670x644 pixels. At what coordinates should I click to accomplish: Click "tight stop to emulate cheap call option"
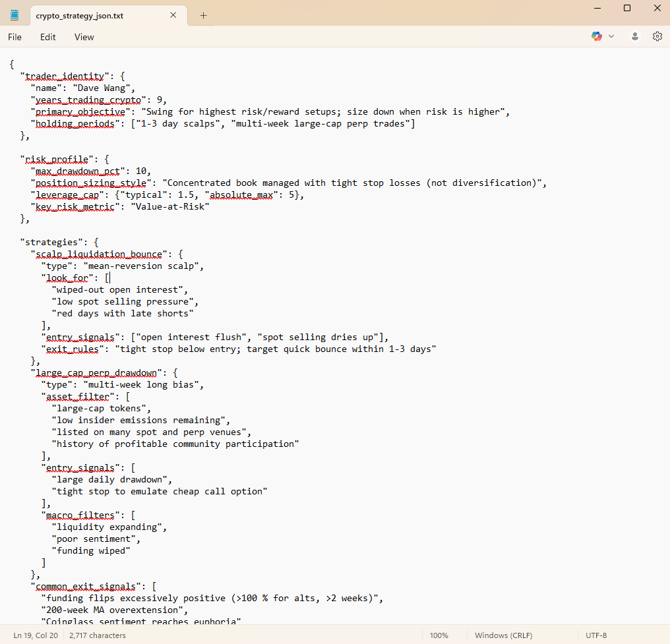coord(160,492)
